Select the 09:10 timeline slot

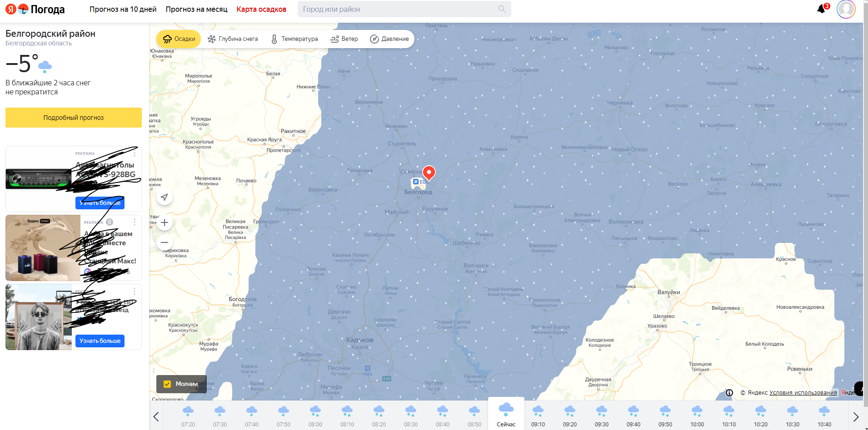pos(538,416)
